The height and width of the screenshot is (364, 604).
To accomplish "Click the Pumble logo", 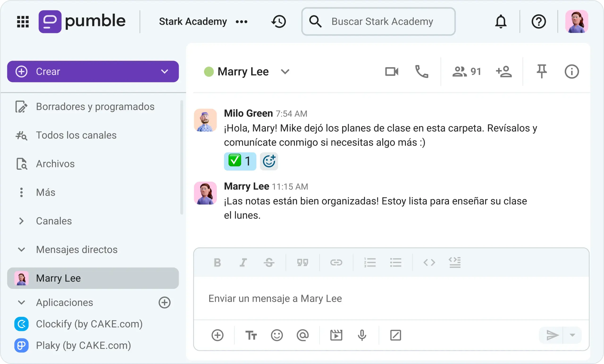I will [82, 21].
